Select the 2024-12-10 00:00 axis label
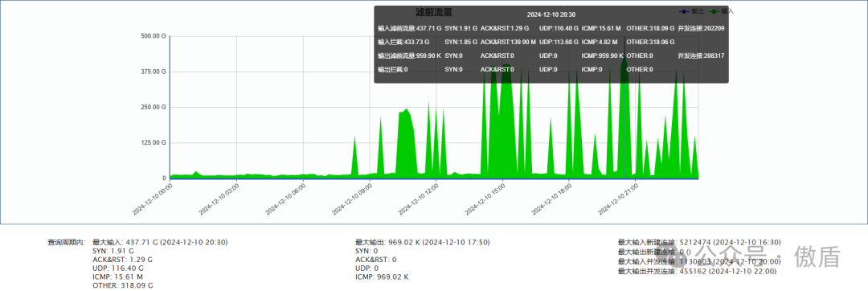 [x=153, y=199]
